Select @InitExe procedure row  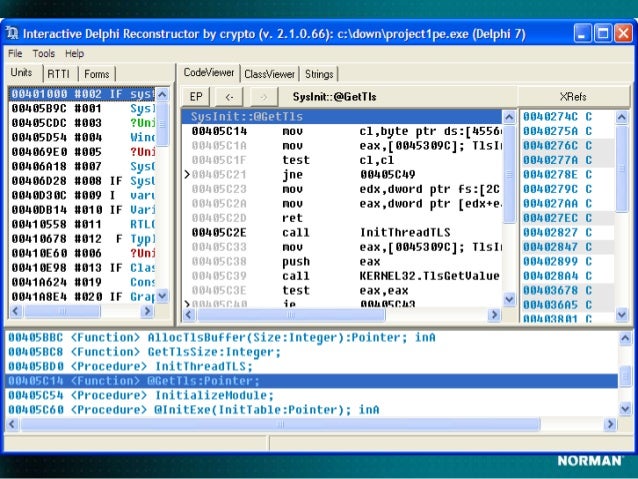[x=312, y=410]
